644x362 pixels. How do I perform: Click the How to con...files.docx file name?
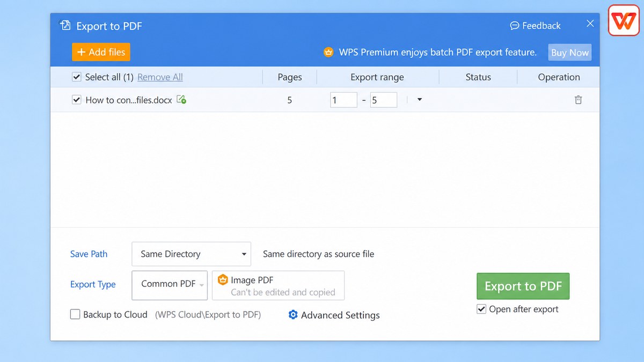(x=129, y=100)
